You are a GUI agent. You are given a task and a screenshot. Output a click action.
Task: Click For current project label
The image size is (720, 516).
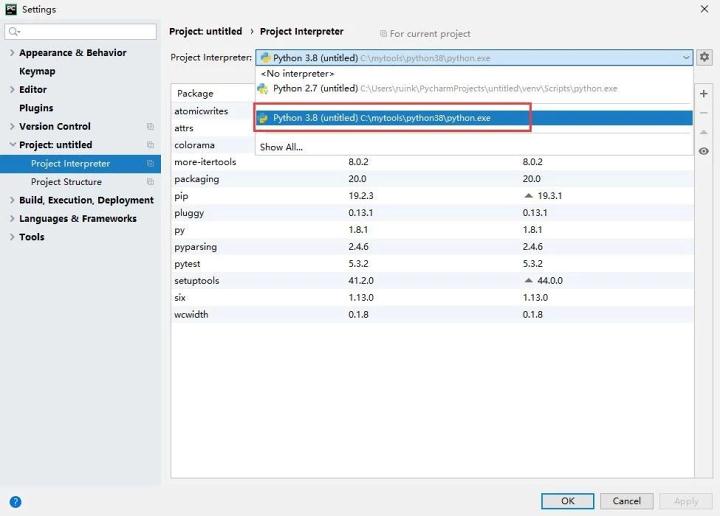(430, 34)
